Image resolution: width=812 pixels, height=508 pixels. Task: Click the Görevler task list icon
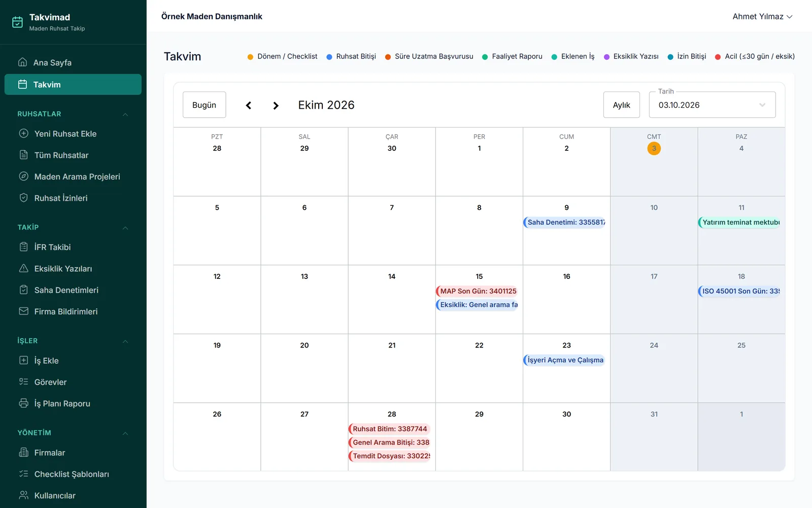click(x=23, y=382)
